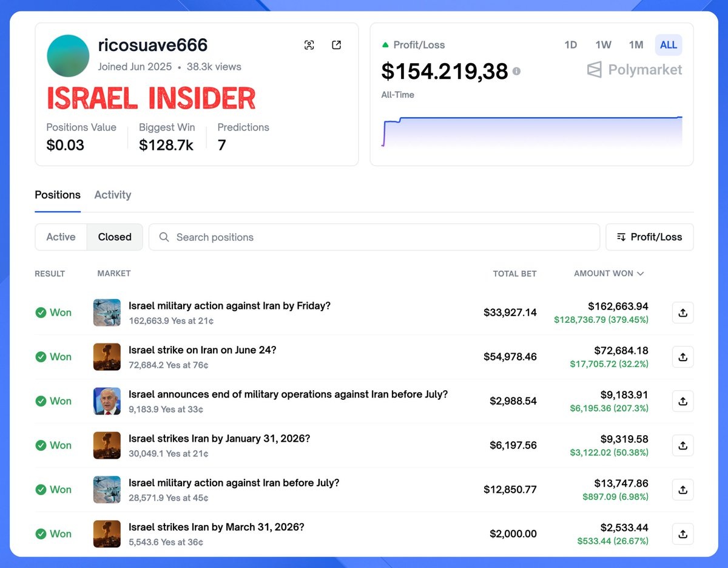Click share icon for March 31, 2026 market
Viewport: 728px width, 568px height.
click(682, 534)
